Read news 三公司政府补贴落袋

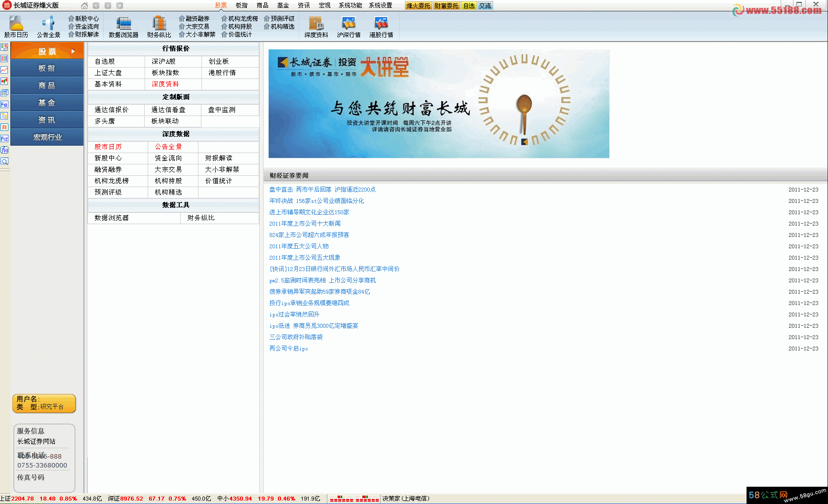click(296, 337)
